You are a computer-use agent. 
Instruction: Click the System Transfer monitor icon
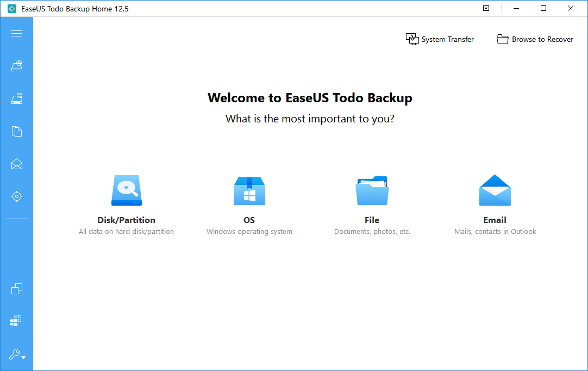[x=412, y=39]
